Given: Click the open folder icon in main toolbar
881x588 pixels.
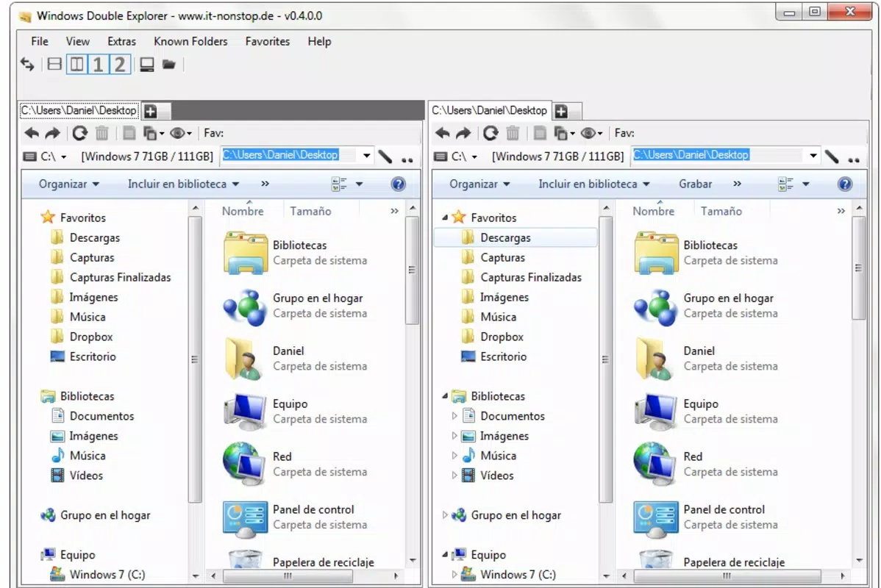Looking at the screenshot, I should (x=168, y=65).
